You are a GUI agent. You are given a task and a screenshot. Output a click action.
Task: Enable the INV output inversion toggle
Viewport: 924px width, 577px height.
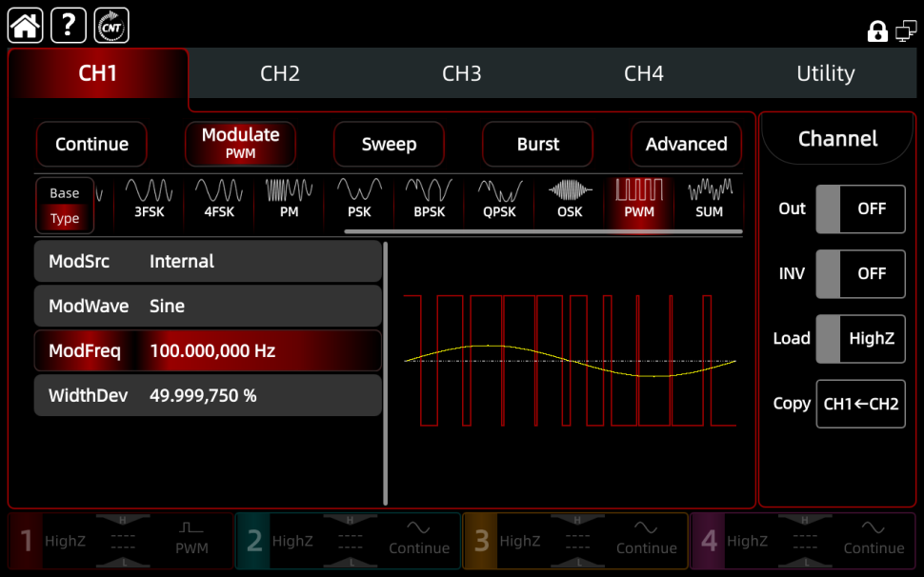click(860, 273)
